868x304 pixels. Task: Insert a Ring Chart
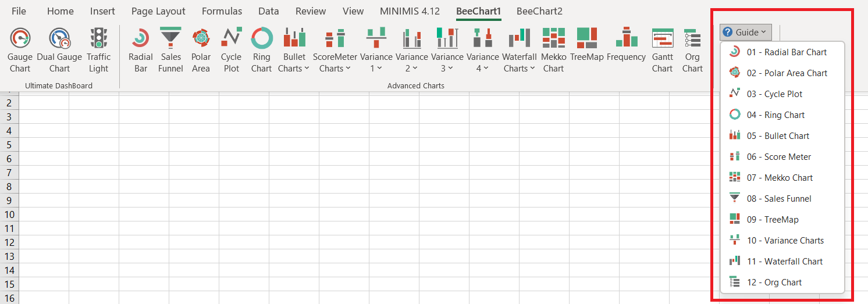coord(261,50)
